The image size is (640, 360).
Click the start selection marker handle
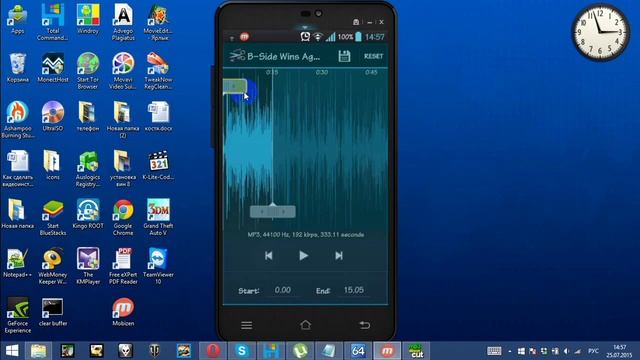[235, 87]
